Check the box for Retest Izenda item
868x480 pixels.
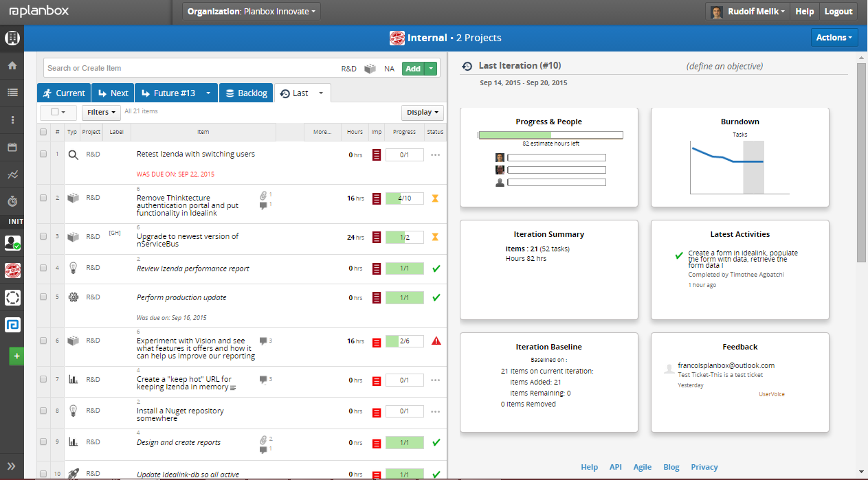pos(44,154)
